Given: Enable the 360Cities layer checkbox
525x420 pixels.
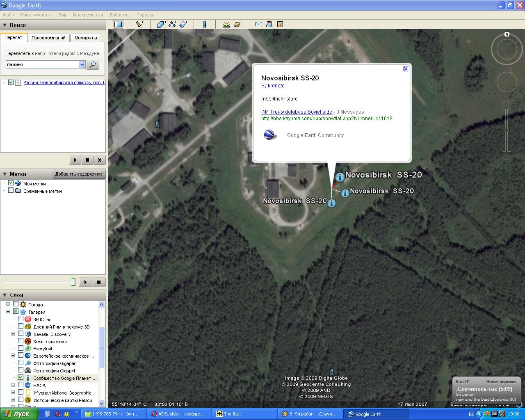Looking at the screenshot, I should (21, 319).
